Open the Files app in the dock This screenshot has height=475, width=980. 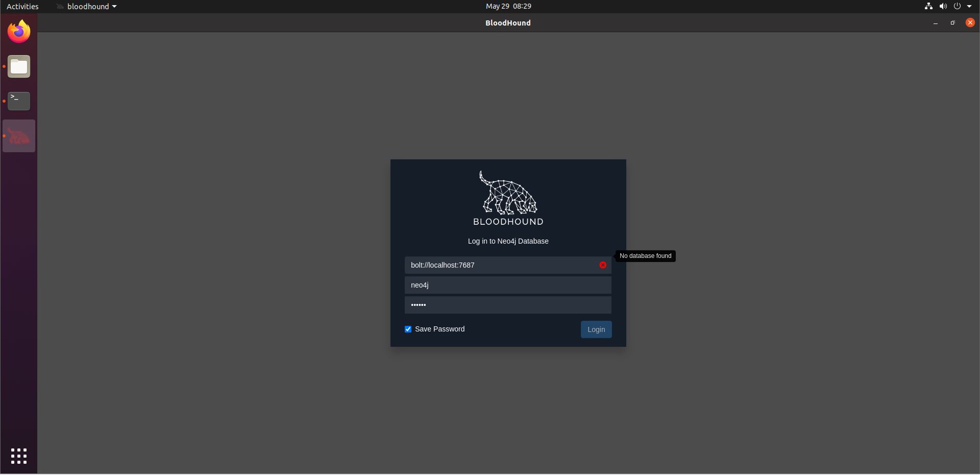coord(19,66)
